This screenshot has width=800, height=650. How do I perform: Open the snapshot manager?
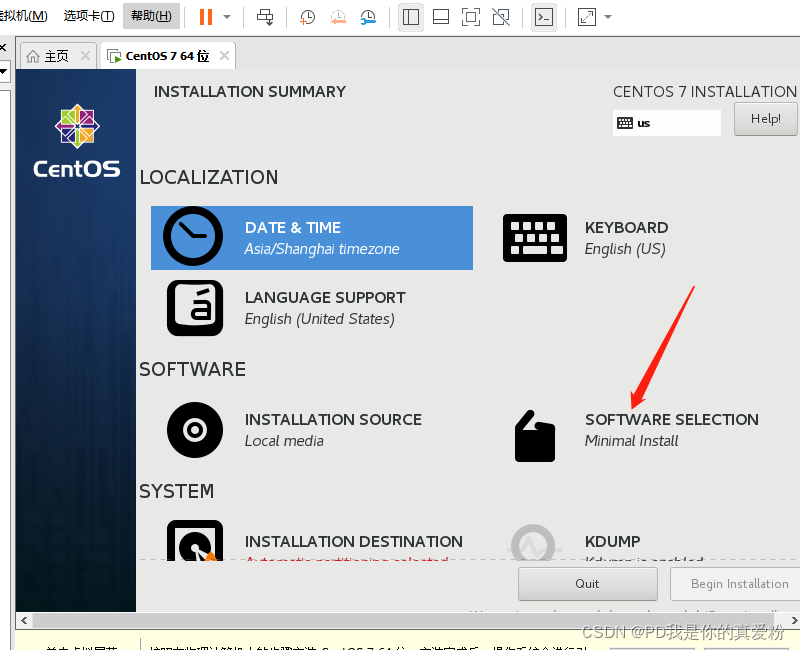368,17
